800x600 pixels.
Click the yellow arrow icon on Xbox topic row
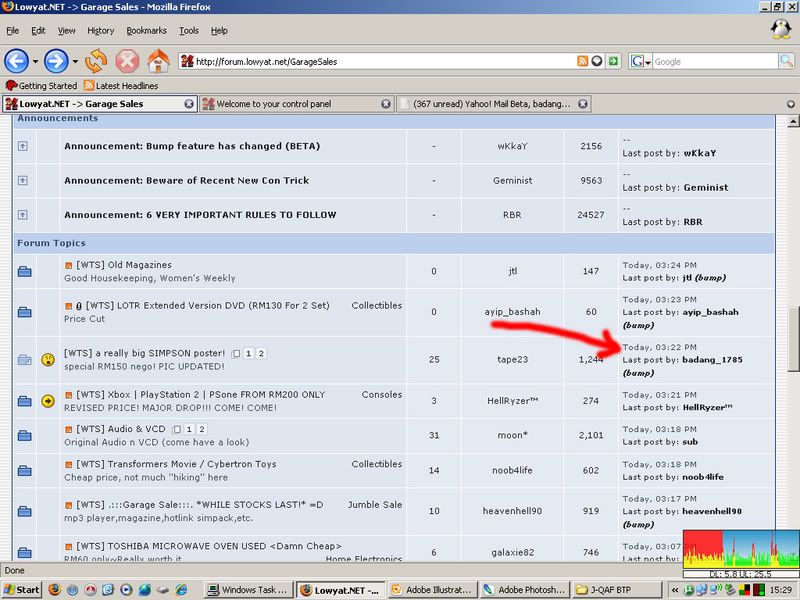[47, 401]
